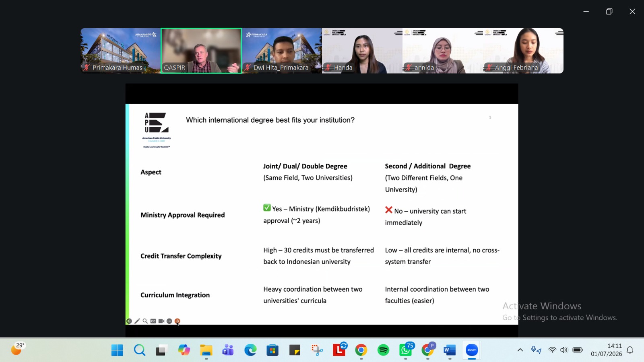644x362 pixels.
Task: Toggle the slideshow camera icon
Action: point(161,321)
